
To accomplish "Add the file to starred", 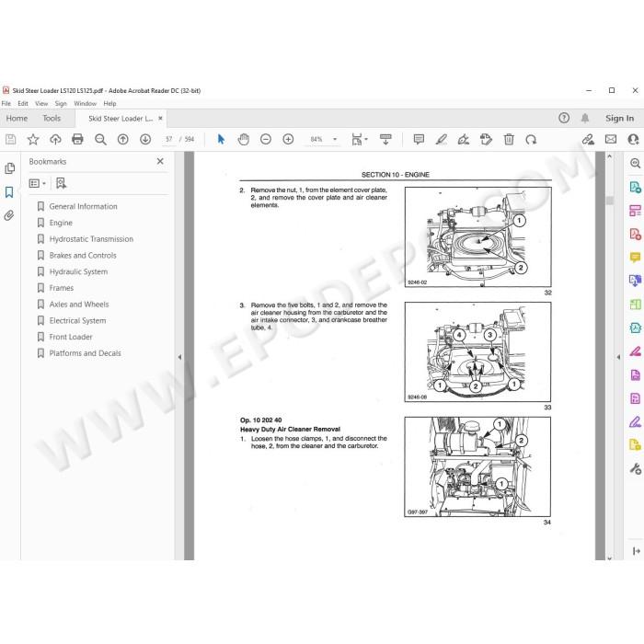I will 33,140.
